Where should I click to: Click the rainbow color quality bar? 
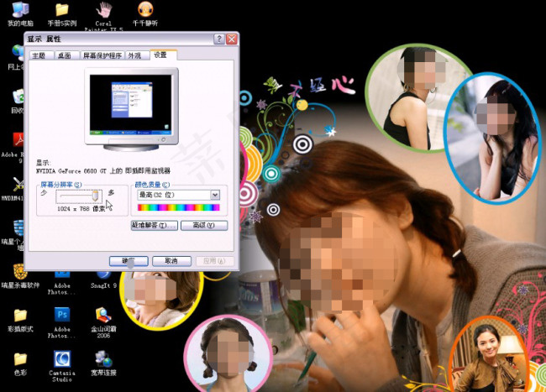[179, 207]
